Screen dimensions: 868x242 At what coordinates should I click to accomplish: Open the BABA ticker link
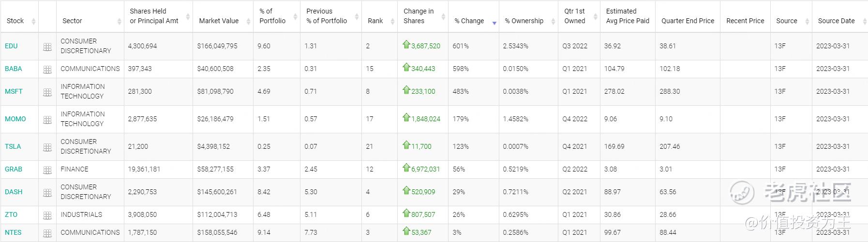pos(14,69)
